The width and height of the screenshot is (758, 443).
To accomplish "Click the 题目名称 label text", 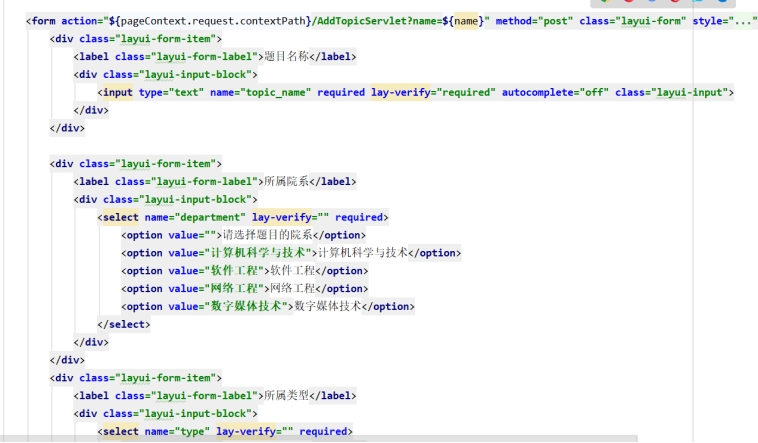I will (286, 57).
